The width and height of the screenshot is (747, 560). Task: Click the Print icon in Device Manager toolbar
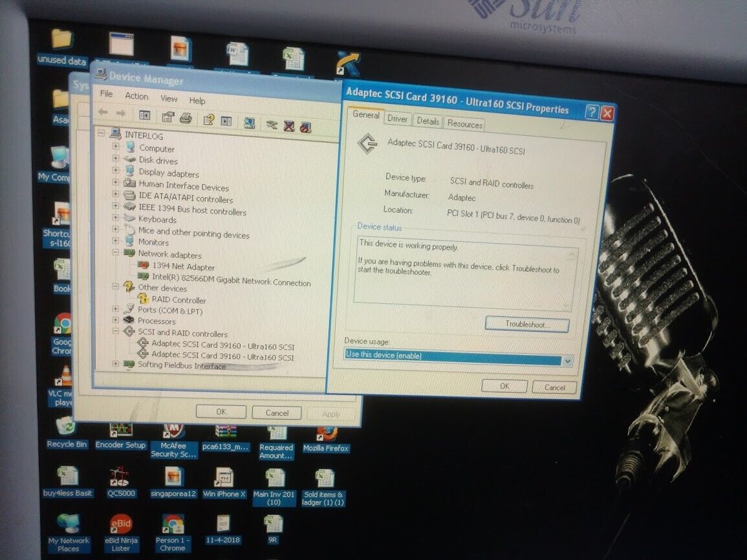pyautogui.click(x=186, y=118)
